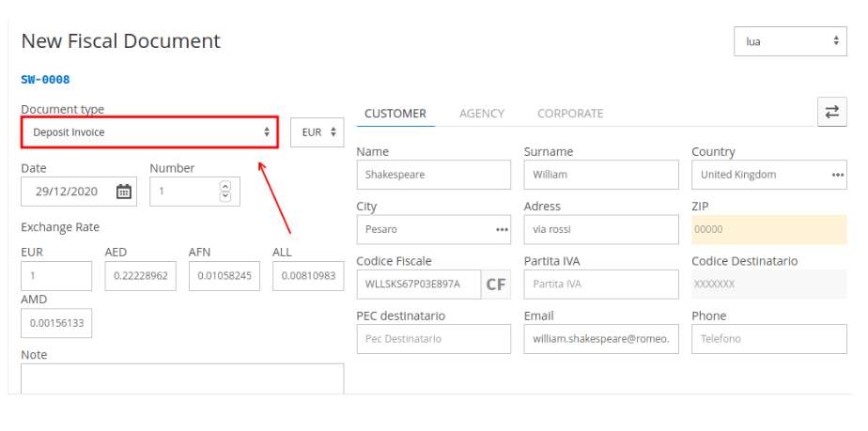
Task: Open the EUR currency dropdown
Action: click(318, 132)
